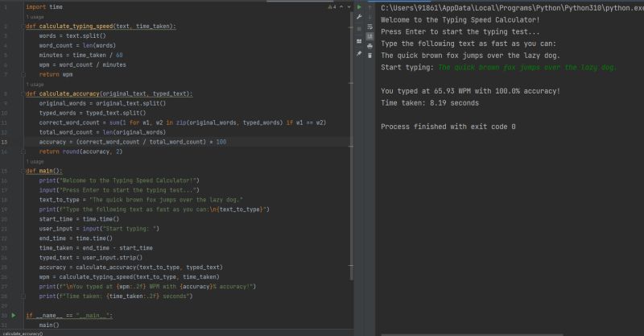This screenshot has width=644, height=336.
Task: Click green typed input text in console
Action: pos(527,68)
